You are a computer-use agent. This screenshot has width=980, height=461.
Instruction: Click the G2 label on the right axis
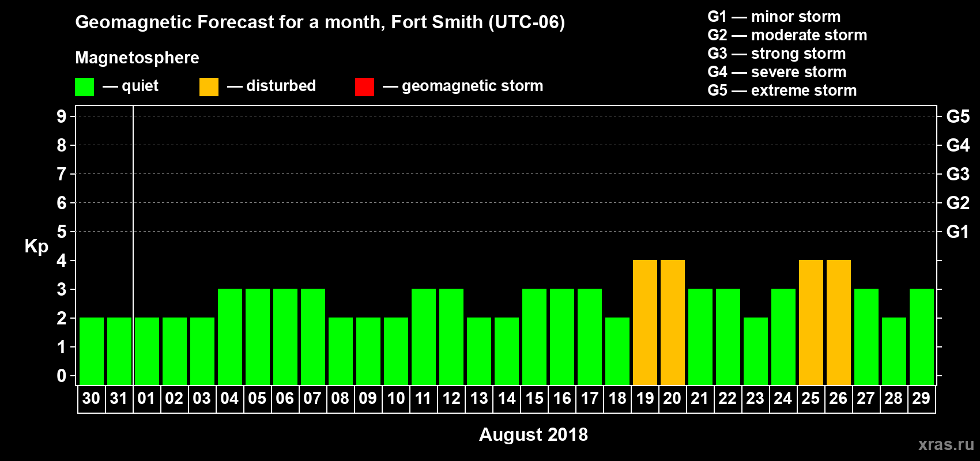[x=958, y=203]
